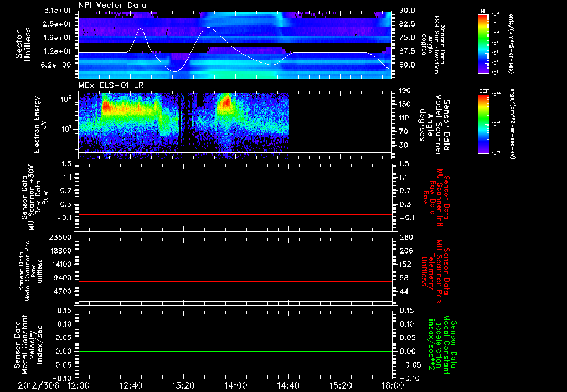Click the red electron hotspot near 12:20

[107, 107]
